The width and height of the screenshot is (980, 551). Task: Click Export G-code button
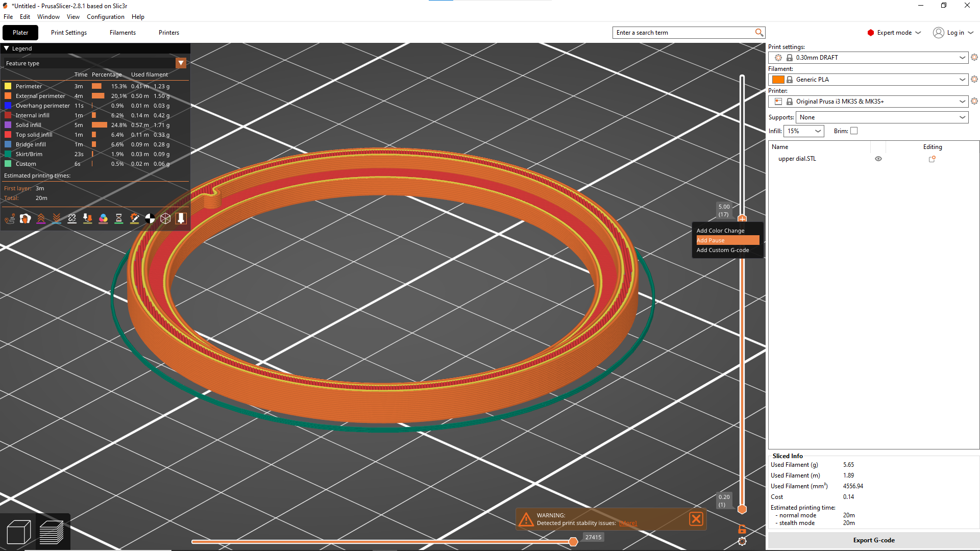point(873,540)
